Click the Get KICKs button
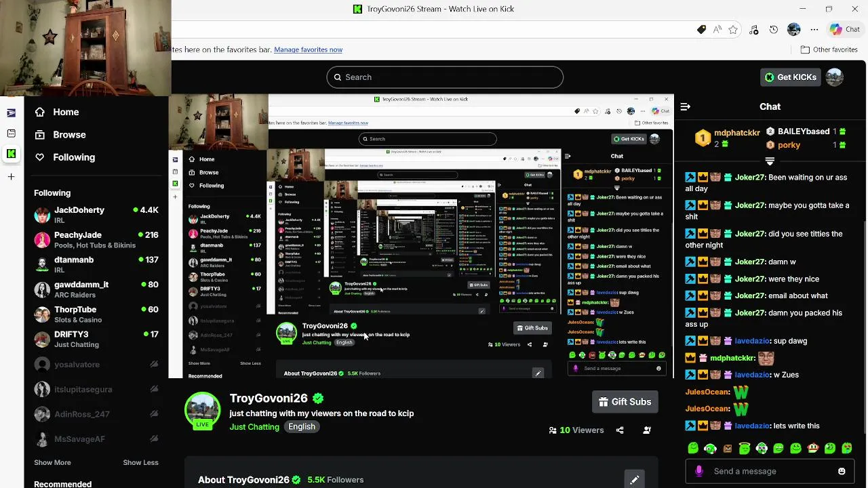868x488 pixels. 790,77
